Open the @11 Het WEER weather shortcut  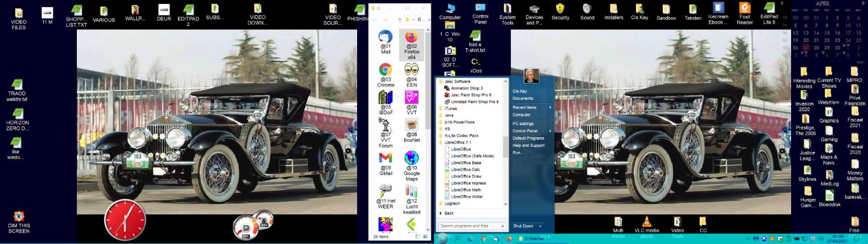[x=385, y=196]
